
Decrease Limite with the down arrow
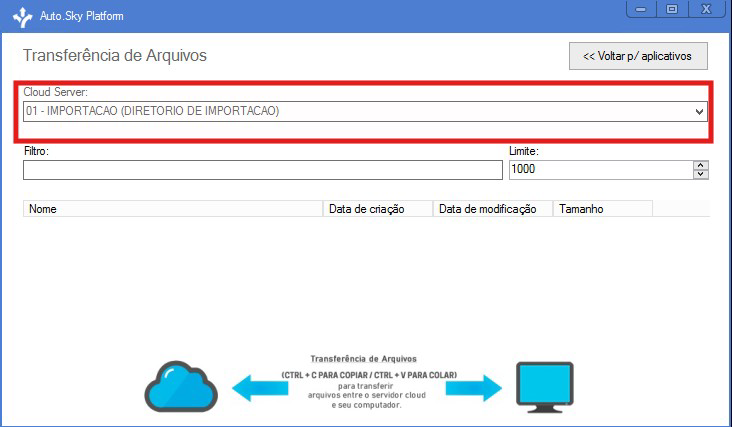[x=701, y=175]
